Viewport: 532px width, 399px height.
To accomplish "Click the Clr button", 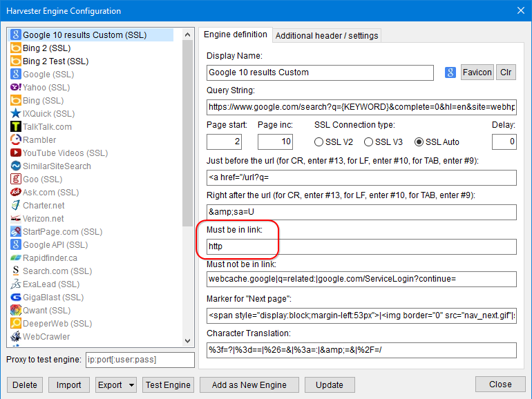I will pos(506,72).
